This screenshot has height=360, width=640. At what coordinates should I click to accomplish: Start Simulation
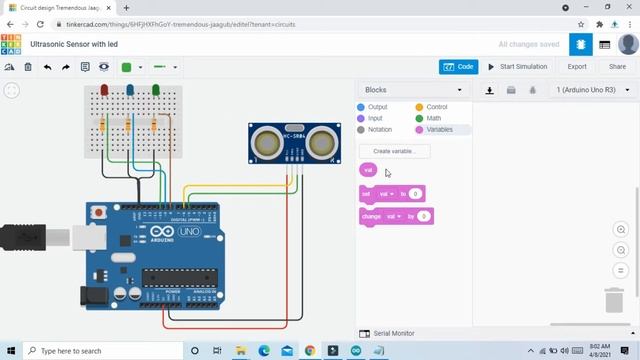[518, 67]
